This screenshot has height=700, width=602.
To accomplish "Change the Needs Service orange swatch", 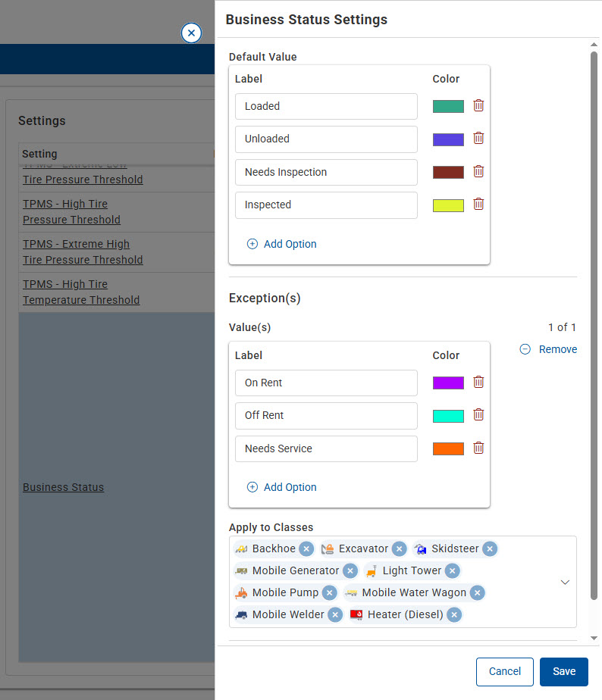I will (x=448, y=448).
